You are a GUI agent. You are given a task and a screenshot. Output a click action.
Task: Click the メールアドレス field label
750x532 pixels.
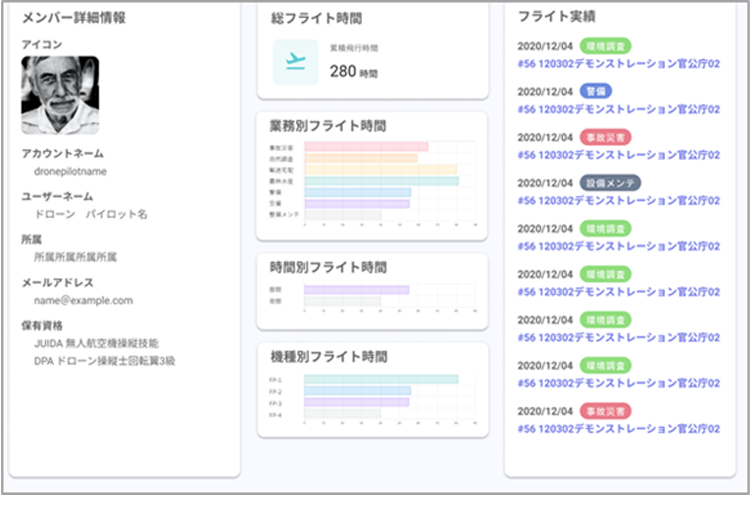[x=57, y=283]
